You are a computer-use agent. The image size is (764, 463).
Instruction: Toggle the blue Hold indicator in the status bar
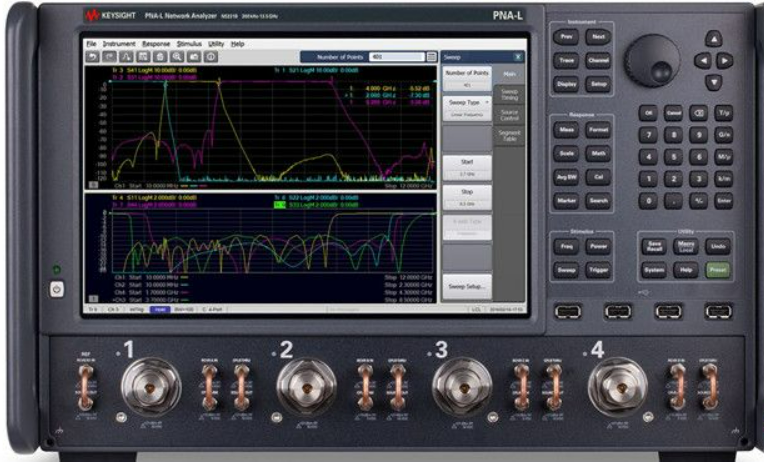click(160, 309)
